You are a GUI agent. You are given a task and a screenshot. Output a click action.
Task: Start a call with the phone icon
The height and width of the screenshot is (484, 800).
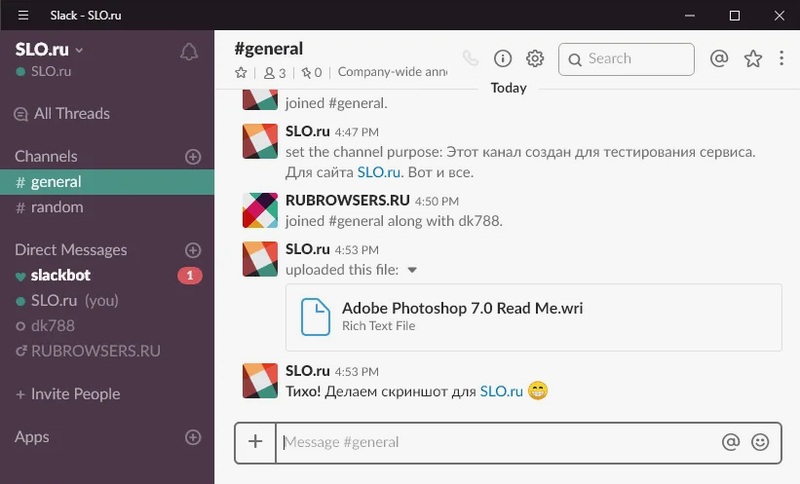point(471,59)
